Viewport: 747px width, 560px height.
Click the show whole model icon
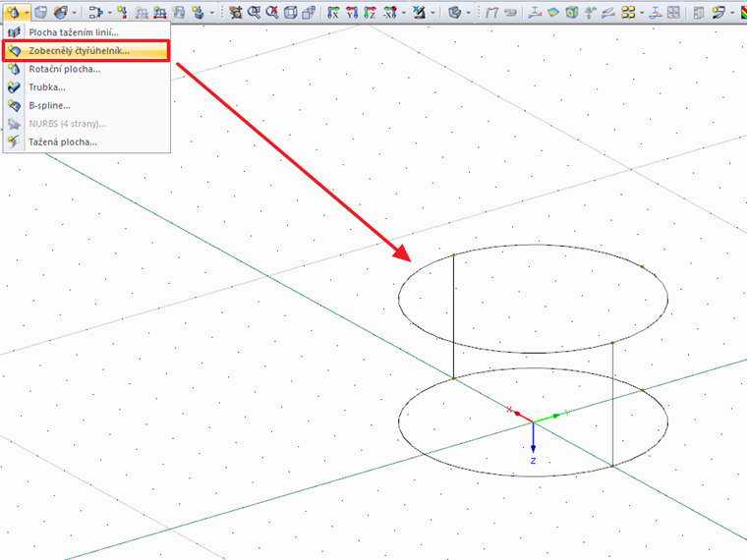(235, 12)
